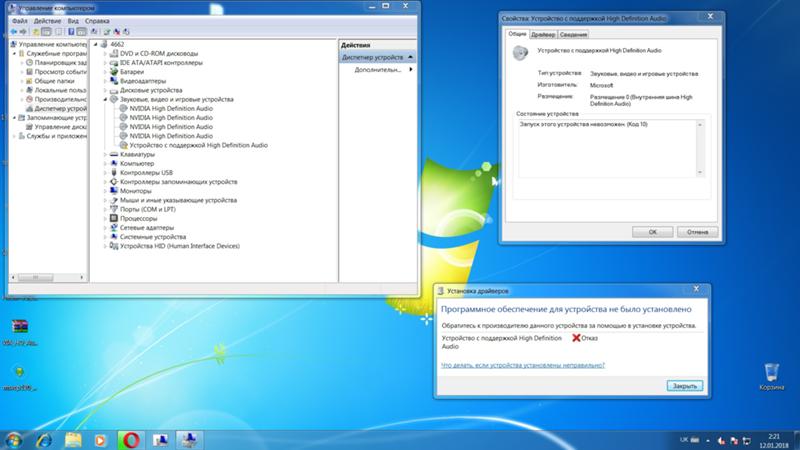Open the WinRAR archive on the desktop

coord(19,327)
